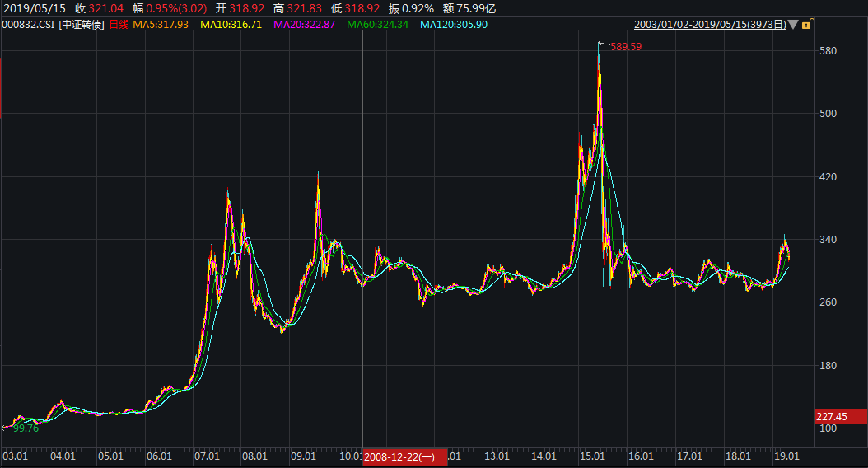Click the 500 price axis label
The height and width of the screenshot is (468, 868).
828,113
